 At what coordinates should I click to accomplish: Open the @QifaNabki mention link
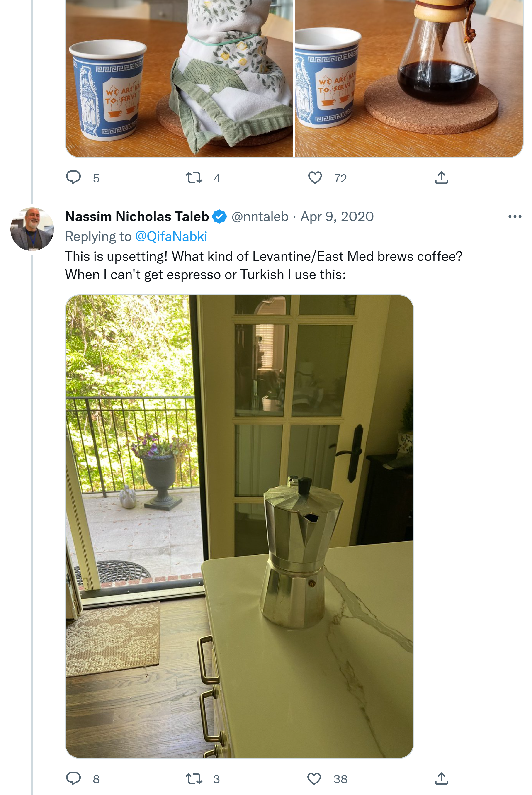pyautogui.click(x=171, y=236)
